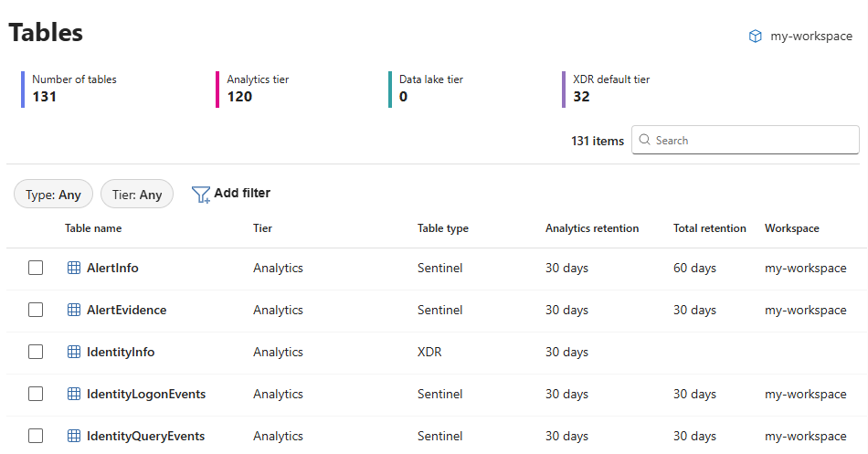Open the AlertEvidence table link
The image size is (868, 454).
126,310
